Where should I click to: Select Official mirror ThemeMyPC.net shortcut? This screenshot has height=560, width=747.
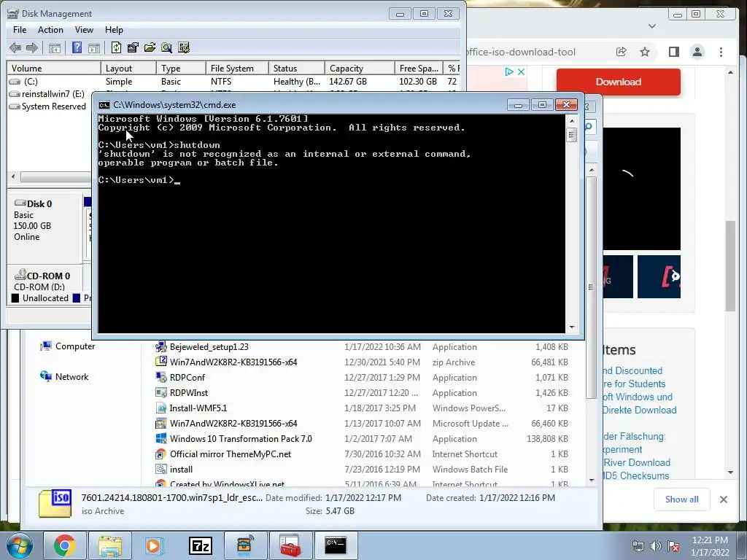click(362, 454)
